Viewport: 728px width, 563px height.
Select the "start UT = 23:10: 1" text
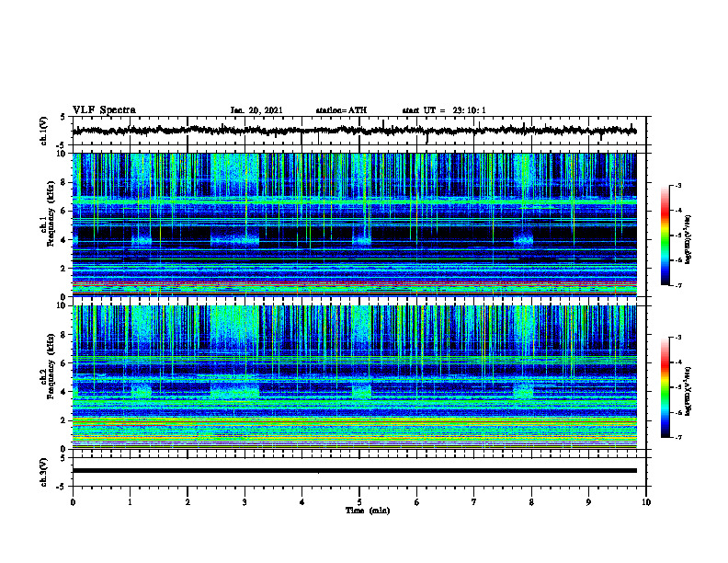click(x=444, y=110)
